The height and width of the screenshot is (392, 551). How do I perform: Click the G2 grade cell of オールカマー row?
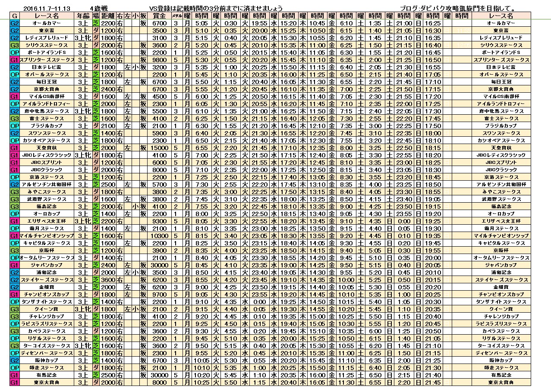tap(14, 23)
